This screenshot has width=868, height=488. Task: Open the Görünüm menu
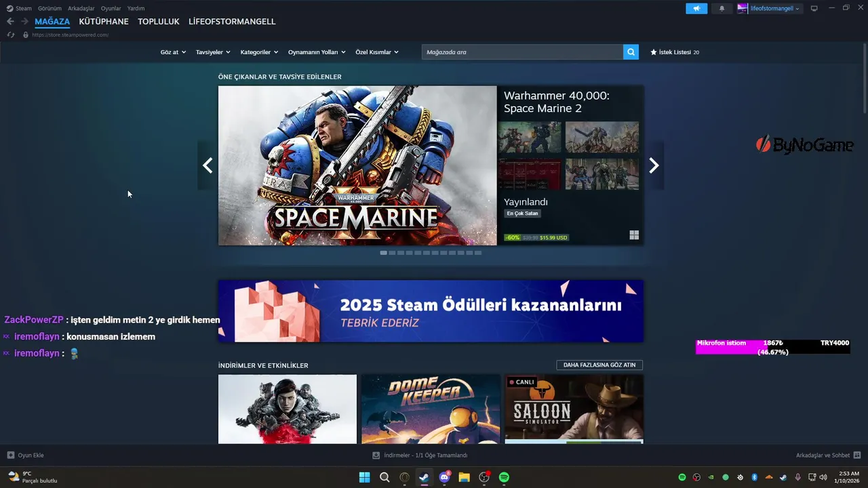pos(50,8)
